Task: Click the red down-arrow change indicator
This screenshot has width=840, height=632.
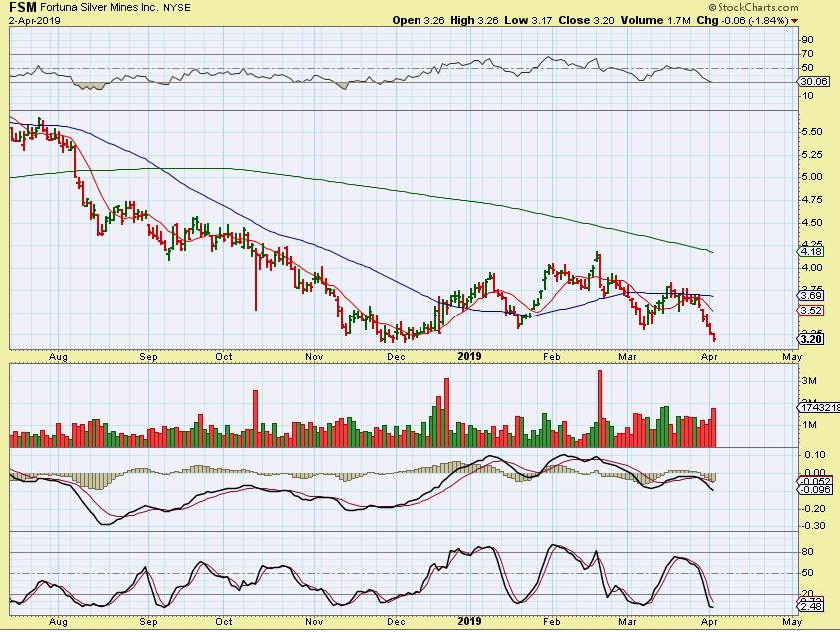Action: coord(794,21)
